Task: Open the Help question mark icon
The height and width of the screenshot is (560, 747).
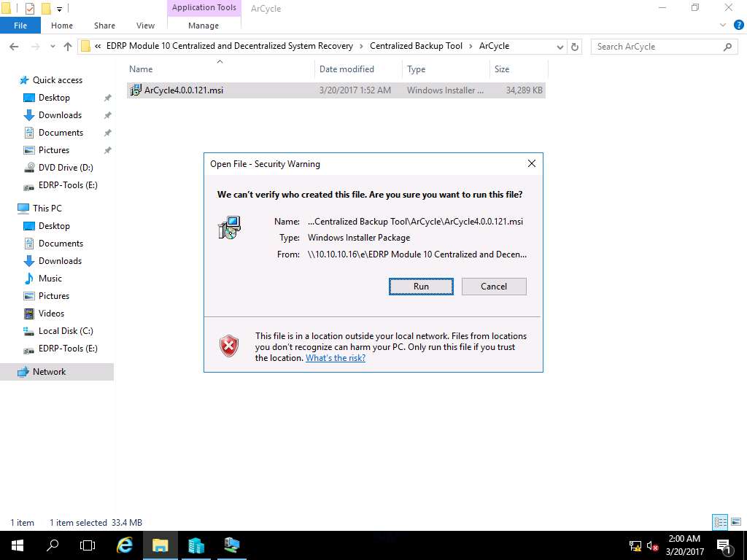Action: click(738, 26)
